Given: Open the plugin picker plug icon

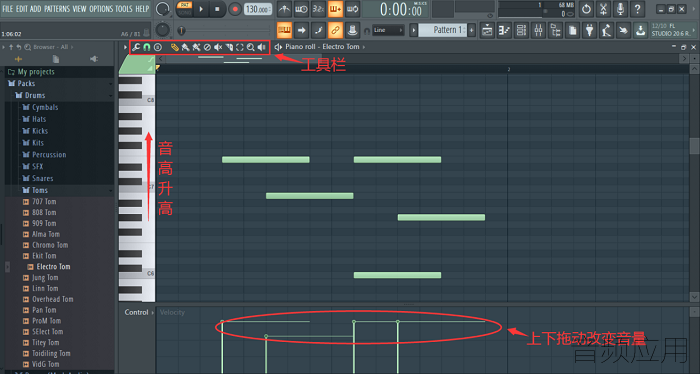Looking at the screenshot, I should click(x=590, y=30).
